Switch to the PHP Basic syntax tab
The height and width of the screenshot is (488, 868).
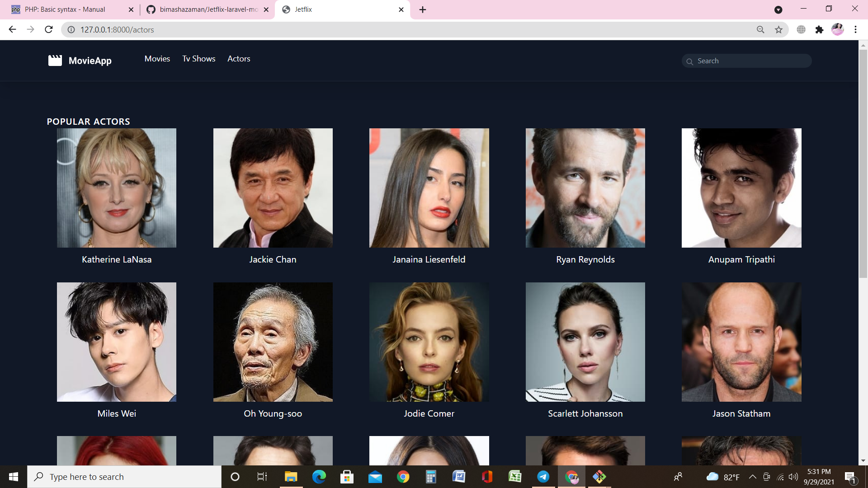pyautogui.click(x=64, y=9)
